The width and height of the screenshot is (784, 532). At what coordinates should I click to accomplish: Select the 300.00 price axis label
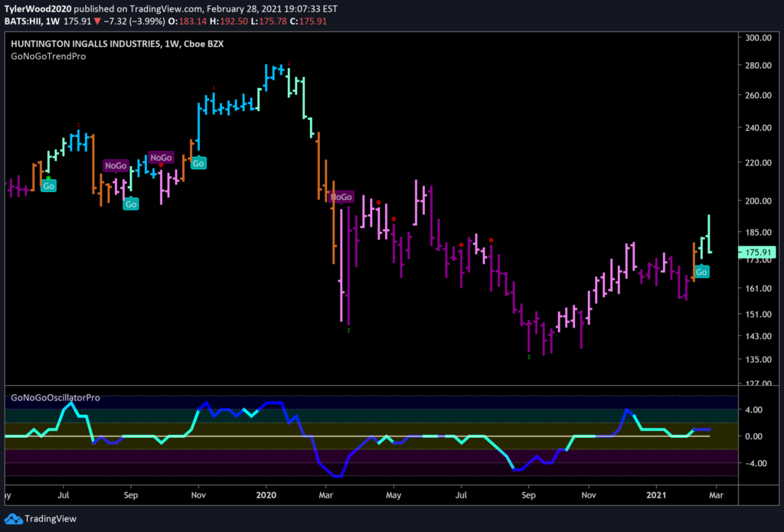pyautogui.click(x=759, y=38)
